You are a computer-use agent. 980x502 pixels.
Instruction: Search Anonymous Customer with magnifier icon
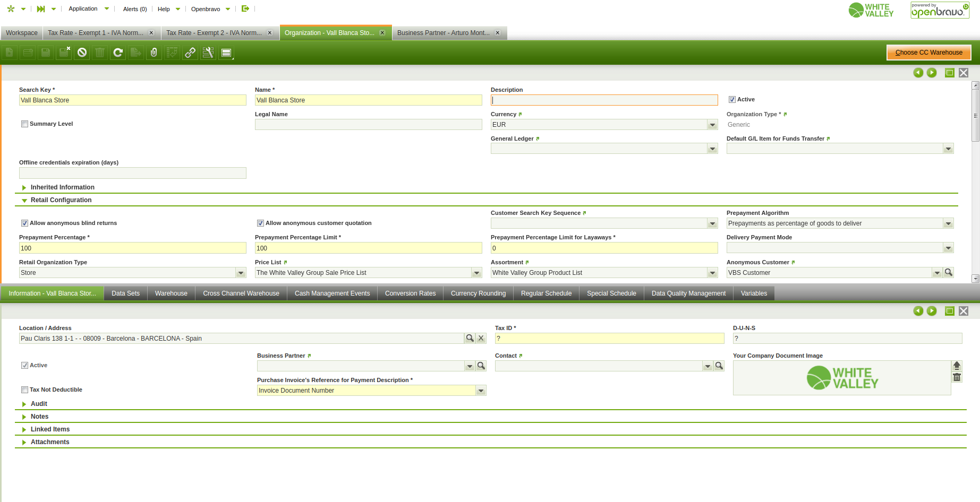click(948, 273)
